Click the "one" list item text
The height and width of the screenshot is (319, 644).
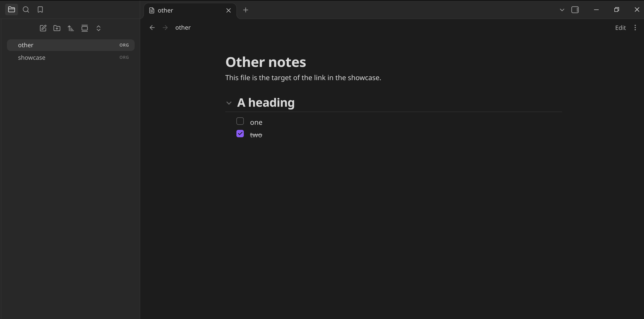click(256, 122)
